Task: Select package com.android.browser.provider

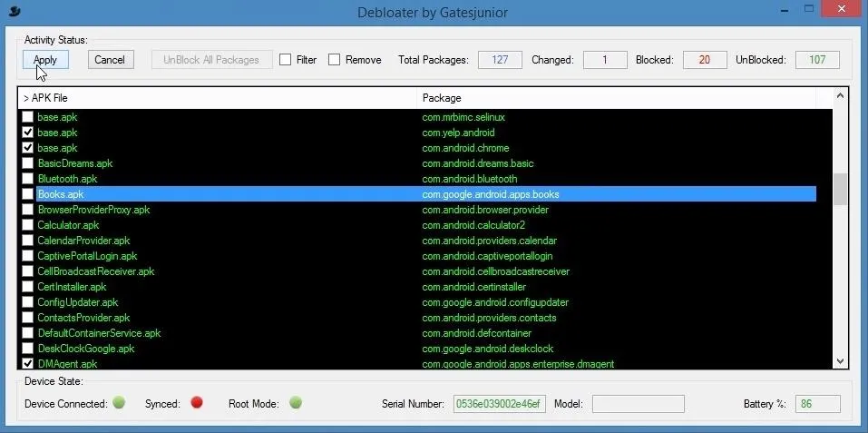Action: click(x=485, y=210)
